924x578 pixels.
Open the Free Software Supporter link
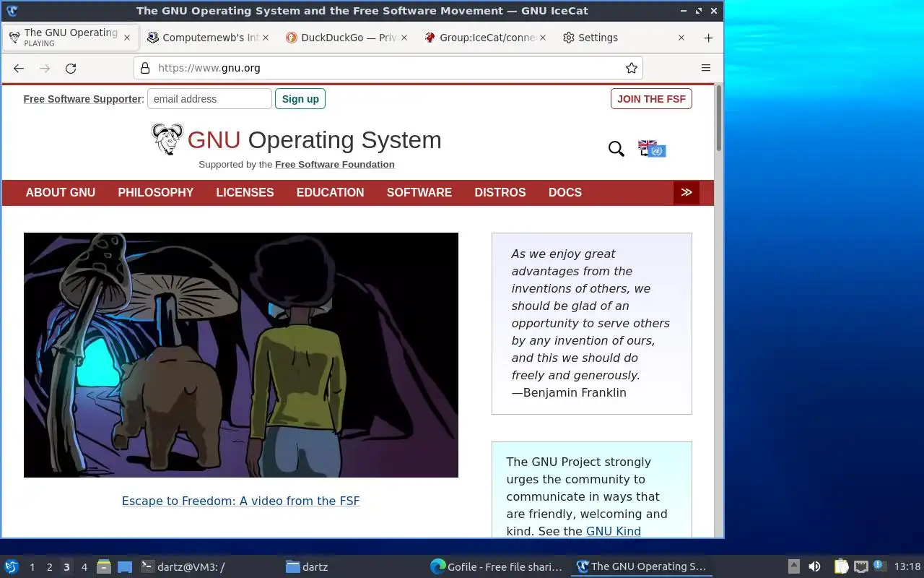tap(82, 99)
